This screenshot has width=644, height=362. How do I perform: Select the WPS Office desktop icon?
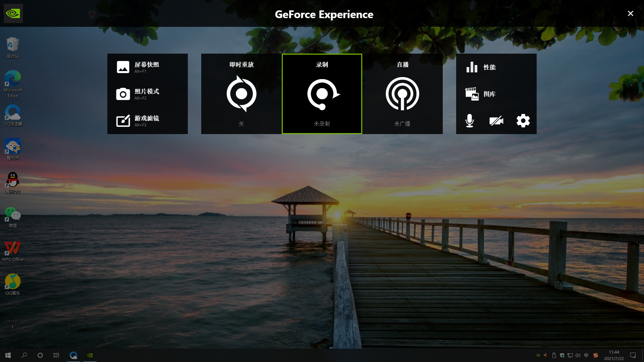pos(13,251)
